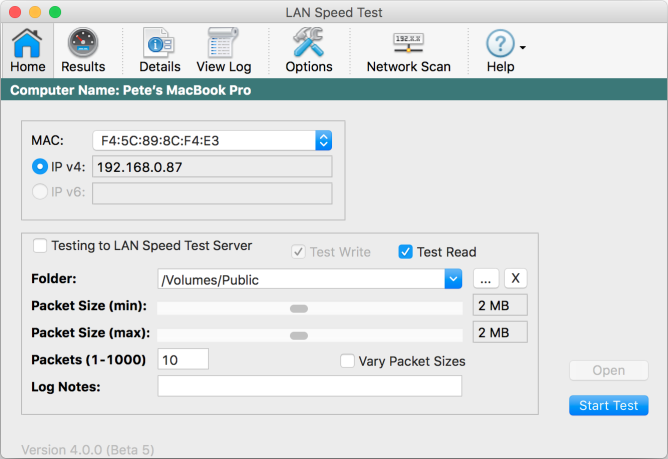Browse for folder with the ... button
The image size is (668, 459).
point(486,279)
